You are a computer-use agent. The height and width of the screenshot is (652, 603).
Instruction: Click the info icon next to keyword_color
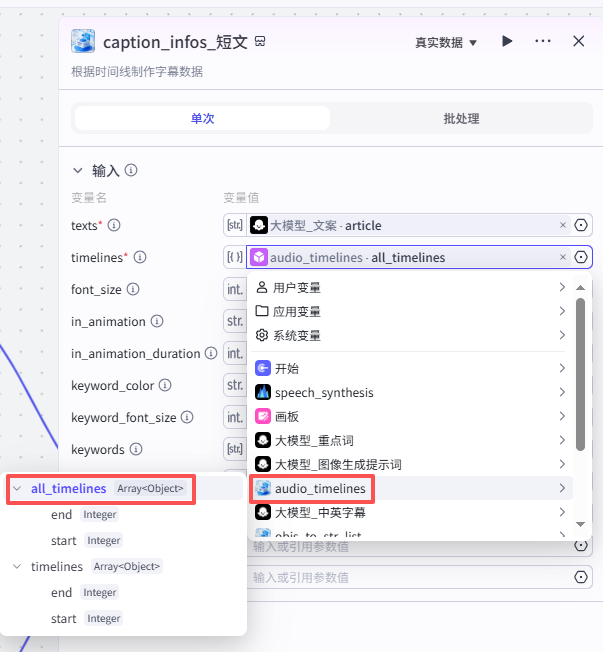(165, 385)
